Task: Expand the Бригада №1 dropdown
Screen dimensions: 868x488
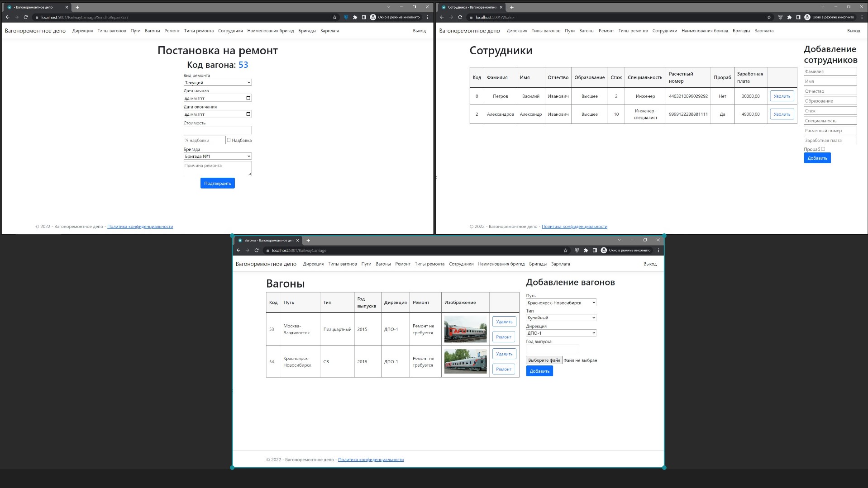Action: (x=217, y=156)
